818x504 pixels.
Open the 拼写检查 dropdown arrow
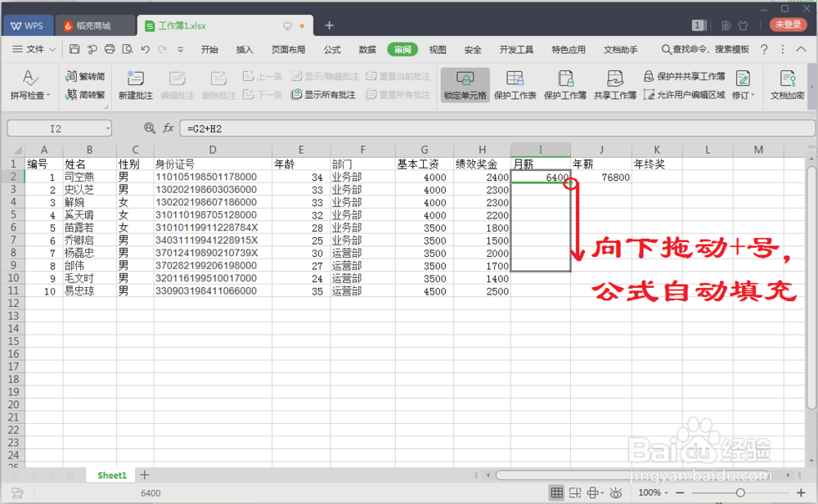tap(49, 93)
